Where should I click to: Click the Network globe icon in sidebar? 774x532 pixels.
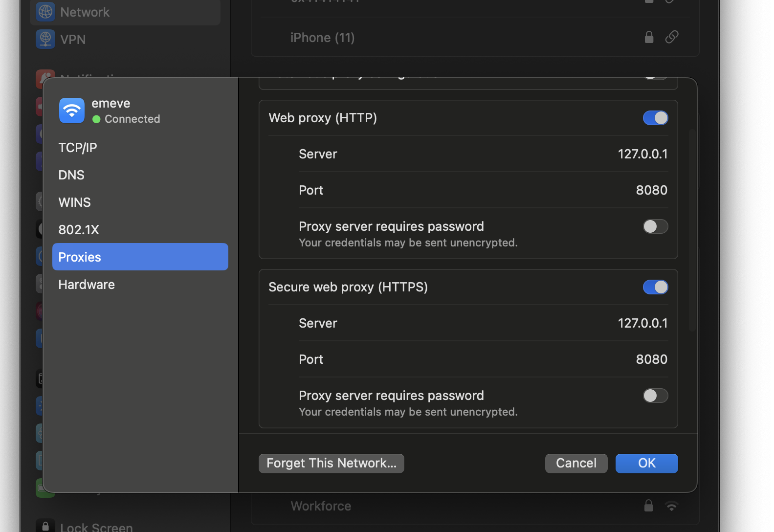point(45,12)
